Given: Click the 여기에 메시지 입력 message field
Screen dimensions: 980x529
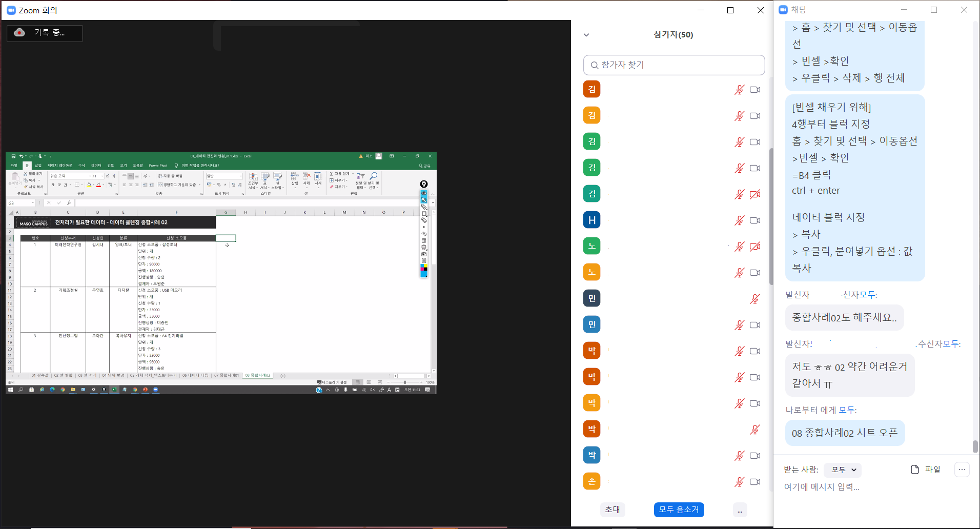Looking at the screenshot, I should [871, 487].
